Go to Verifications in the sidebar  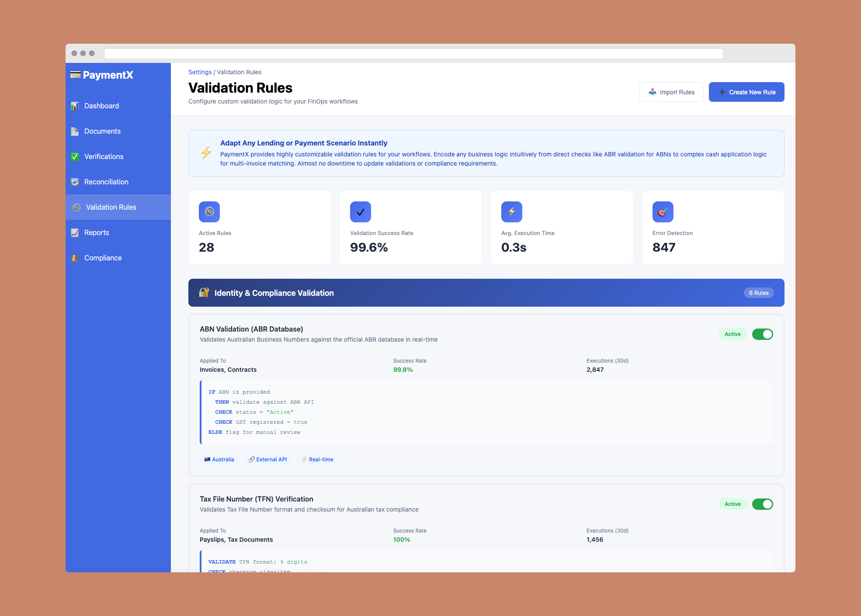point(104,157)
